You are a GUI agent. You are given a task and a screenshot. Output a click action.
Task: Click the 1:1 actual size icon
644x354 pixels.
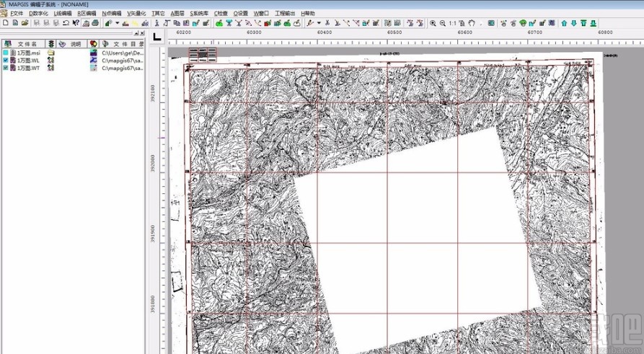pyautogui.click(x=452, y=23)
